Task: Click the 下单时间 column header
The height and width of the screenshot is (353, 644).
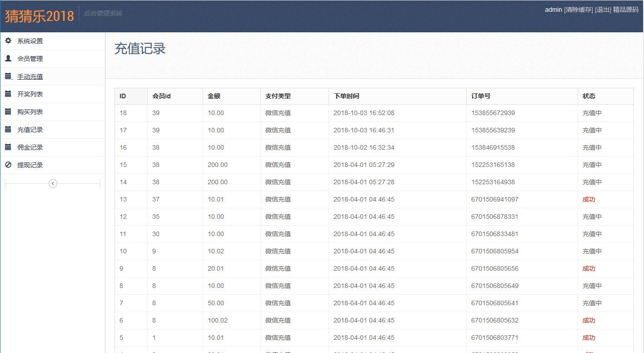Action: [x=346, y=96]
